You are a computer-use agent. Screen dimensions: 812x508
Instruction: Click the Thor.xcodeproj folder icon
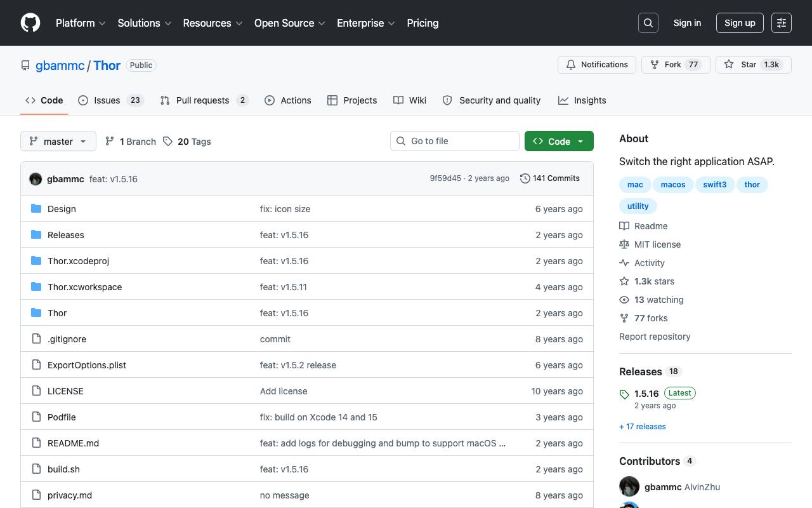click(x=36, y=261)
